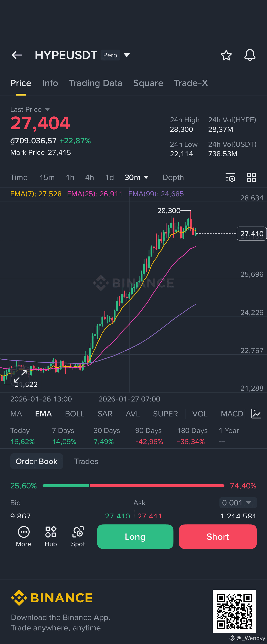Tap the 28,300 high marker on chart
The height and width of the screenshot is (644, 267).
[x=169, y=211]
